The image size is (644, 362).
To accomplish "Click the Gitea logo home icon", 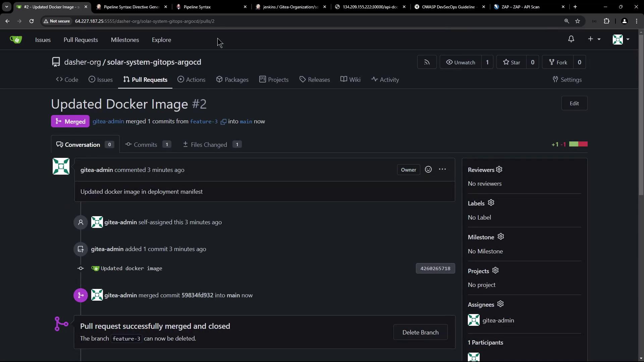I will [16, 40].
